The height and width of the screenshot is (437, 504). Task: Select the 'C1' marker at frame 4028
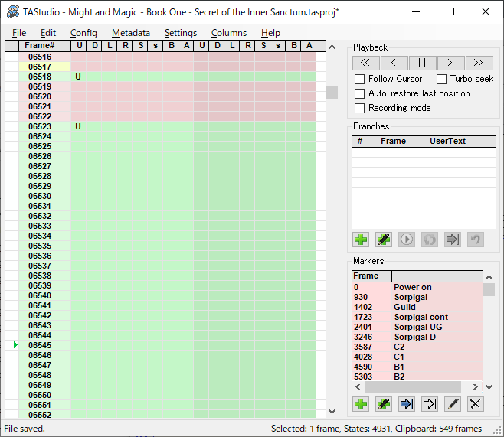coord(417,357)
